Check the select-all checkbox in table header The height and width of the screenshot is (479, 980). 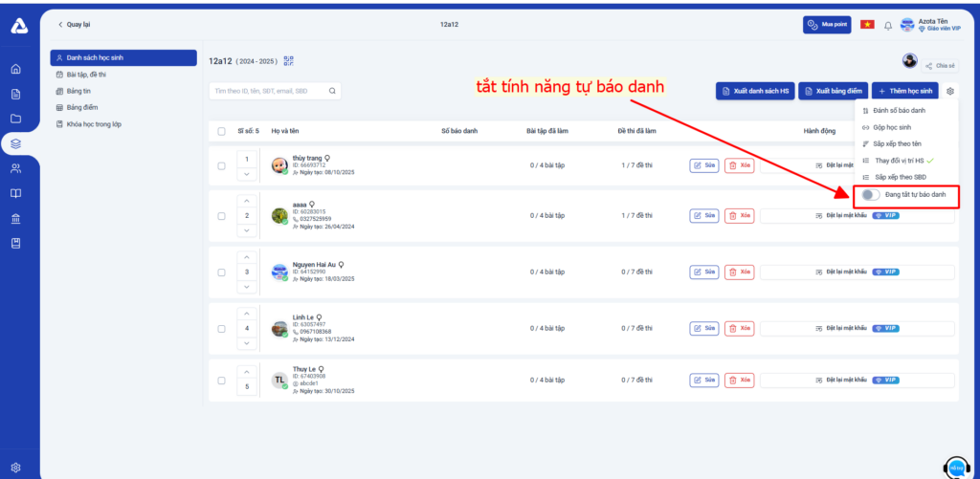[x=222, y=131]
